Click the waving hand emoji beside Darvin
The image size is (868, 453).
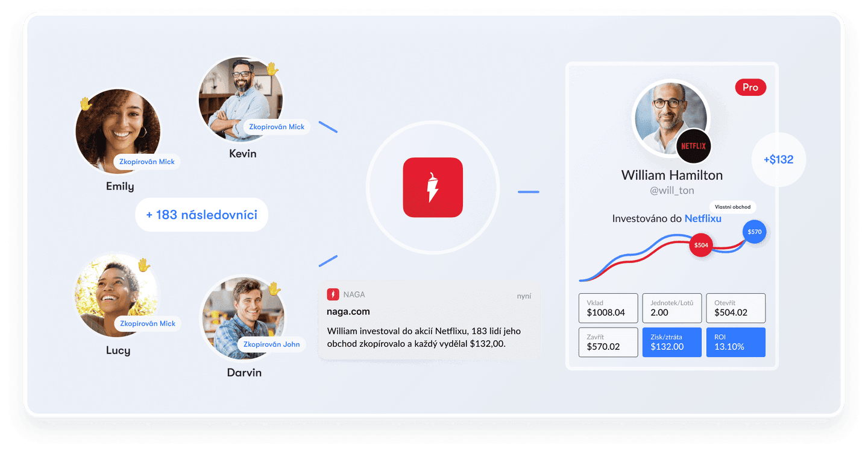pyautogui.click(x=275, y=288)
